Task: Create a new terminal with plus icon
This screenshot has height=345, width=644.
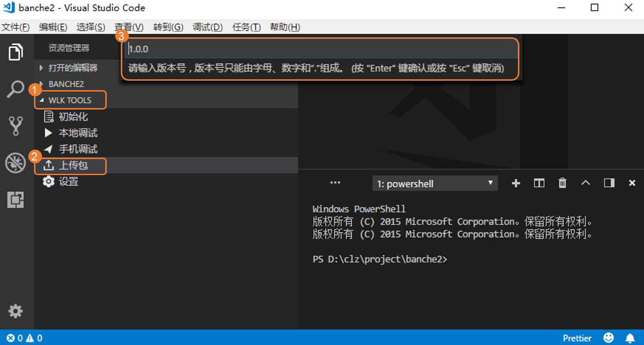Action: [x=516, y=184]
